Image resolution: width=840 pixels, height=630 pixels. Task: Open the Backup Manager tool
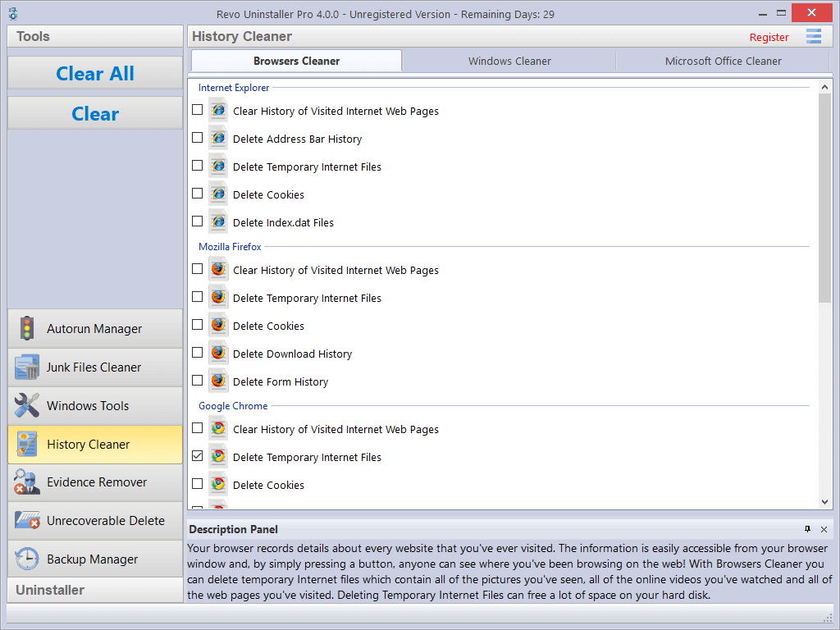(95, 559)
